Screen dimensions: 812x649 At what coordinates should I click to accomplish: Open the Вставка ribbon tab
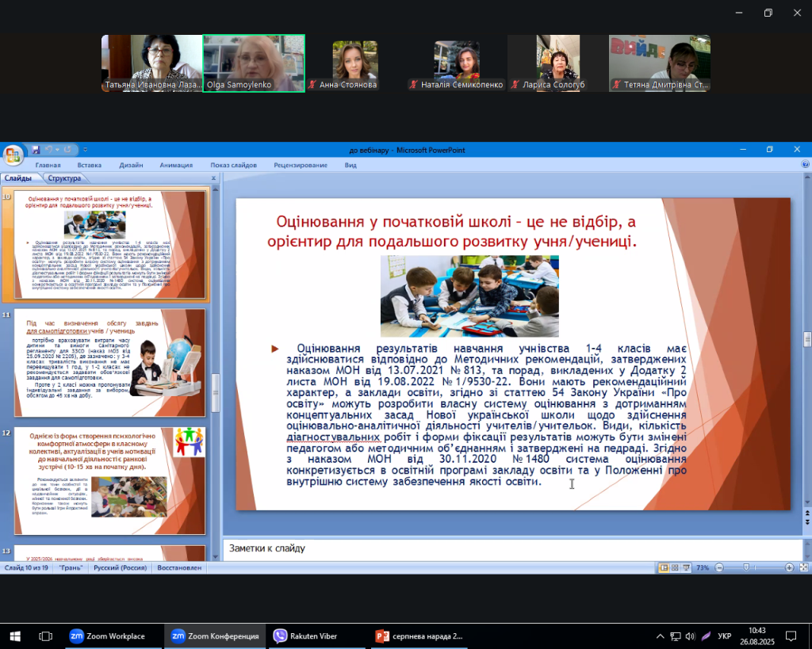coord(89,165)
